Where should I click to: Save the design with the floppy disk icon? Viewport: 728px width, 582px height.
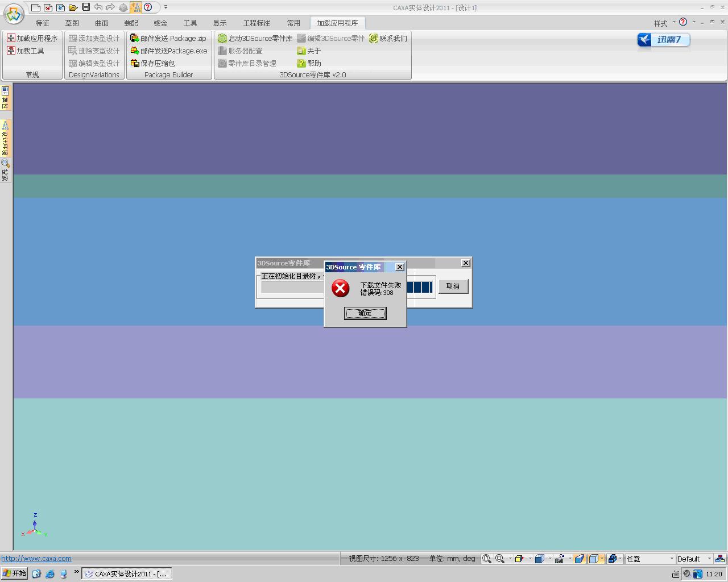pos(86,7)
